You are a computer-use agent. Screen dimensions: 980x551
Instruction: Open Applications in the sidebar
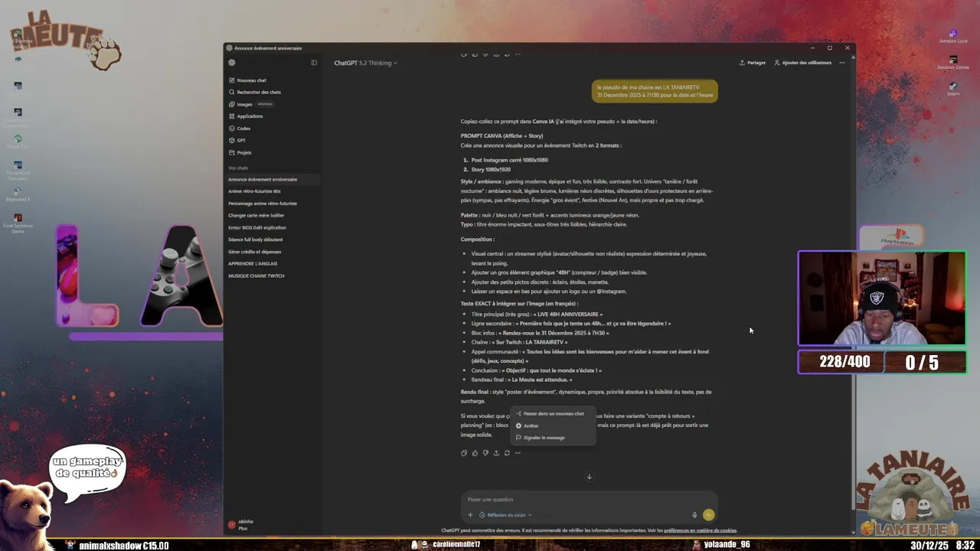[245, 116]
